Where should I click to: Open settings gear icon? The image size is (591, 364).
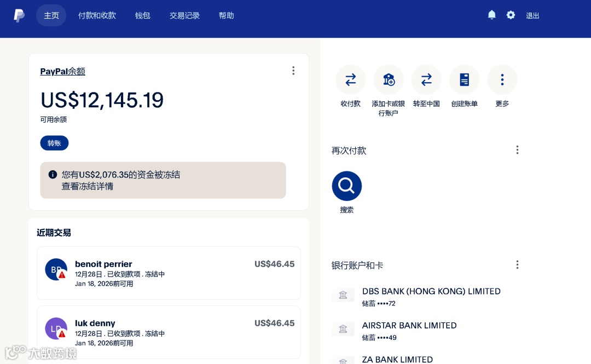pos(511,15)
